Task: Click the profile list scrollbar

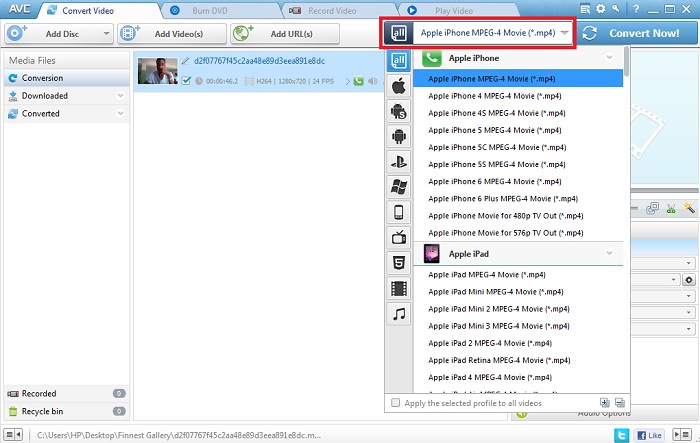Action: tap(627, 62)
